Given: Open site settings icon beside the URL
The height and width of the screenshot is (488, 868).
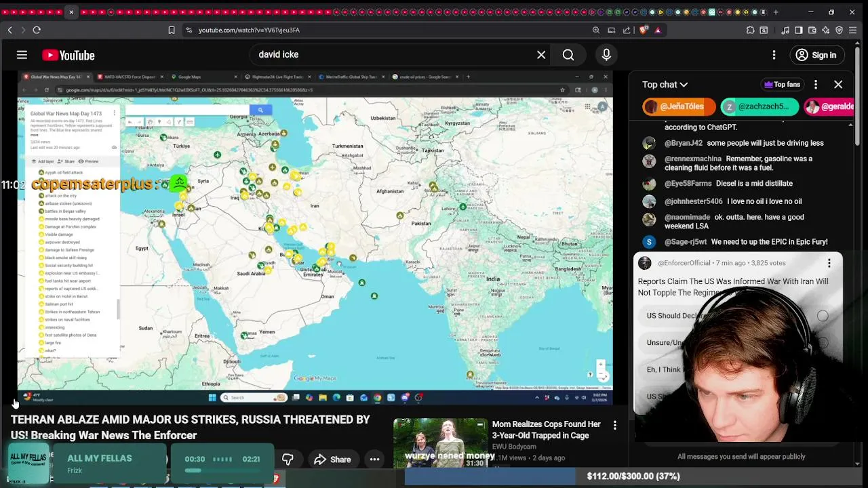Looking at the screenshot, I should click(189, 30).
